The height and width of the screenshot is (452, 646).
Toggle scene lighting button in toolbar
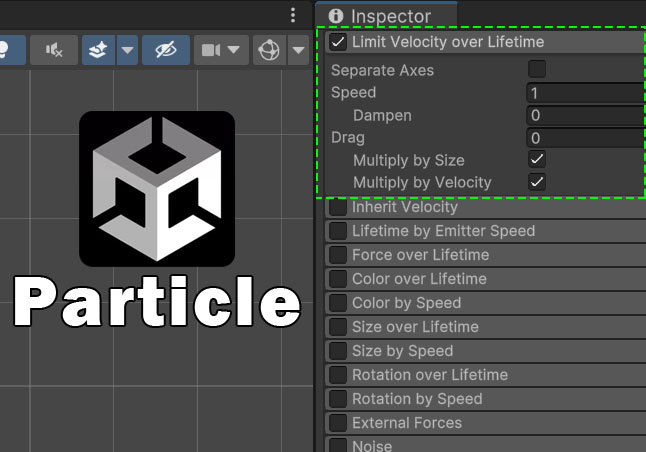pos(8,50)
